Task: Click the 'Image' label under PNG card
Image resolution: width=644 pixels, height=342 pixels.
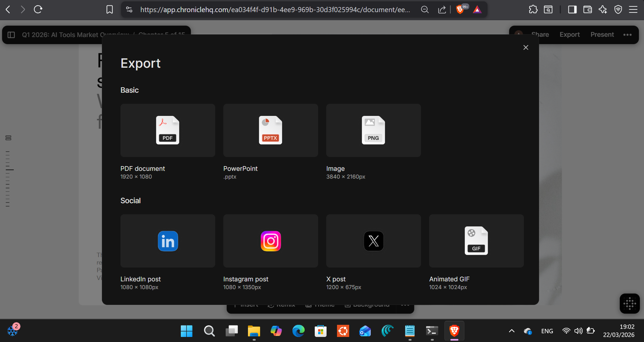Action: [335, 168]
